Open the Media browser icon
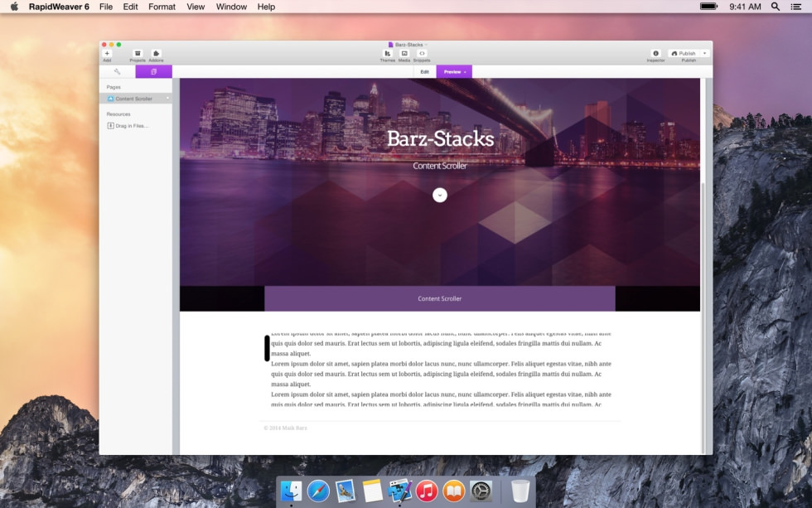Viewport: 812px width, 508px height. pyautogui.click(x=404, y=53)
